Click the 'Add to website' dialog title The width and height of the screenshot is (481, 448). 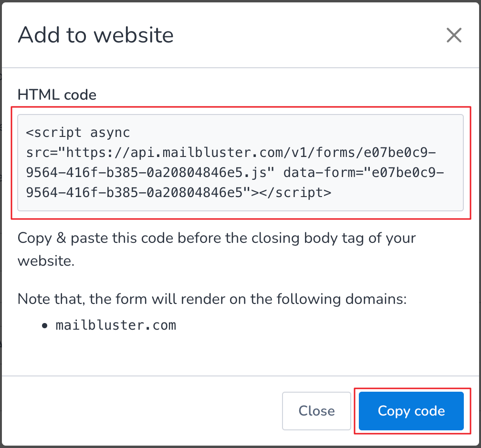(x=95, y=35)
